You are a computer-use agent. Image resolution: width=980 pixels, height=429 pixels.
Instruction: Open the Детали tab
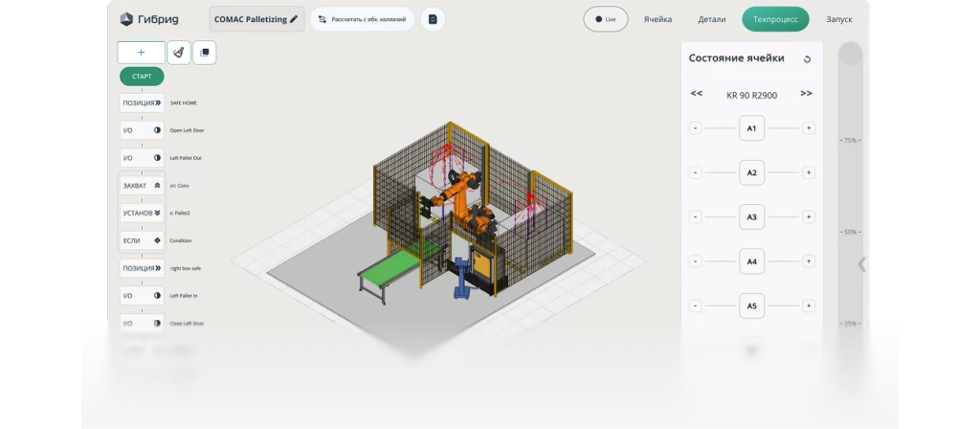click(x=711, y=19)
